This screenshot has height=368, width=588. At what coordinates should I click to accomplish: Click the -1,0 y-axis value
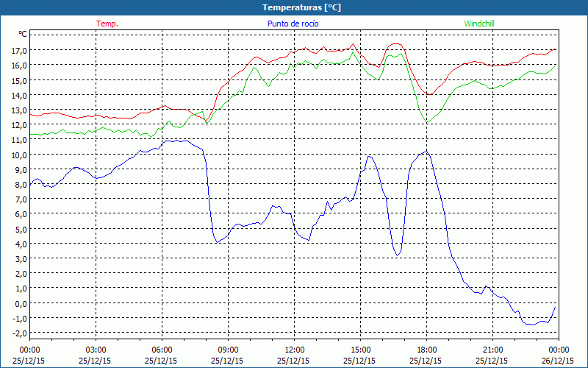21,318
